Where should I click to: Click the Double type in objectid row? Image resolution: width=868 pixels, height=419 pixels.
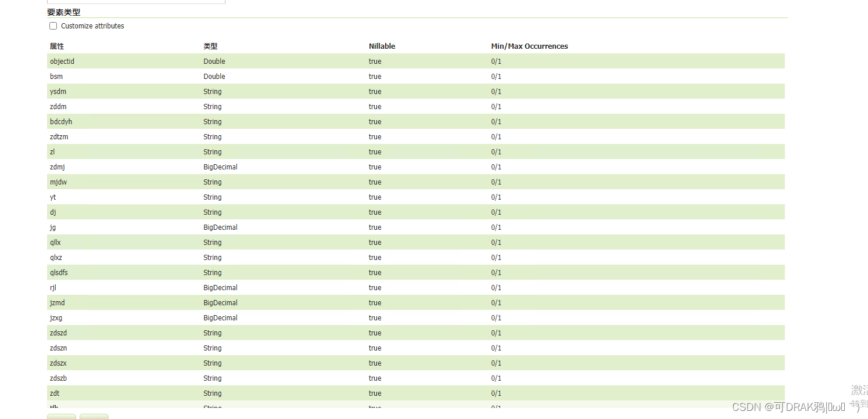(x=214, y=62)
